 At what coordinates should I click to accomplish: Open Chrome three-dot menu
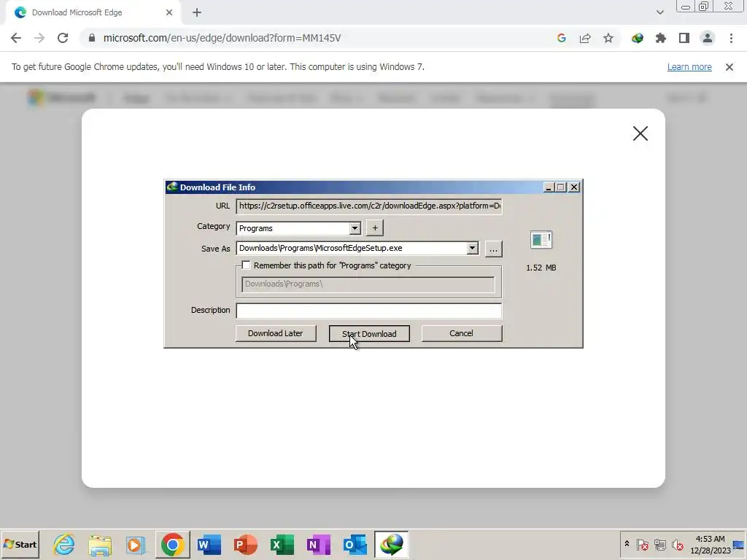click(x=731, y=38)
